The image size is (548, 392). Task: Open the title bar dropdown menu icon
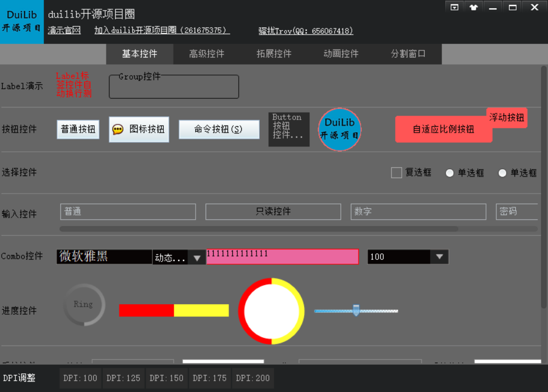(x=454, y=7)
